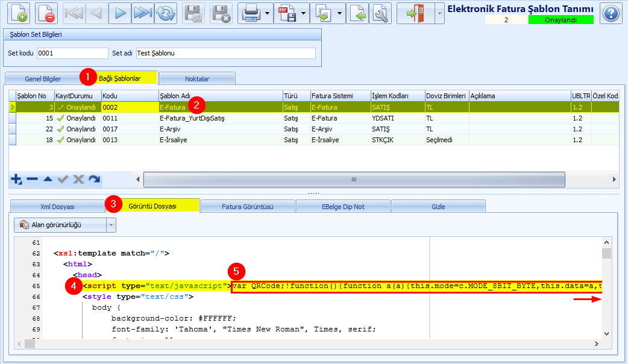Sort by Döviz Birimleri column header
The height and width of the screenshot is (364, 628).
pos(446,96)
